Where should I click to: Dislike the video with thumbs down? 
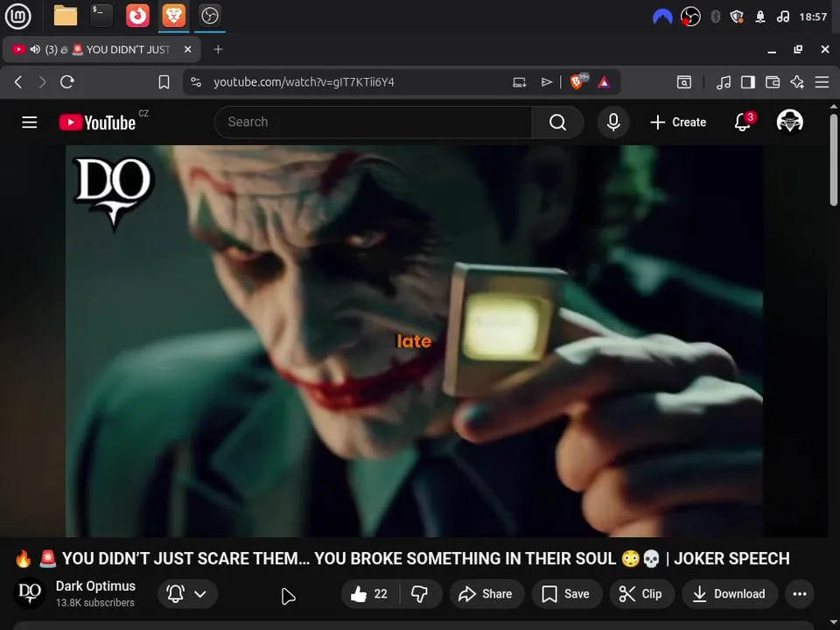coord(420,593)
